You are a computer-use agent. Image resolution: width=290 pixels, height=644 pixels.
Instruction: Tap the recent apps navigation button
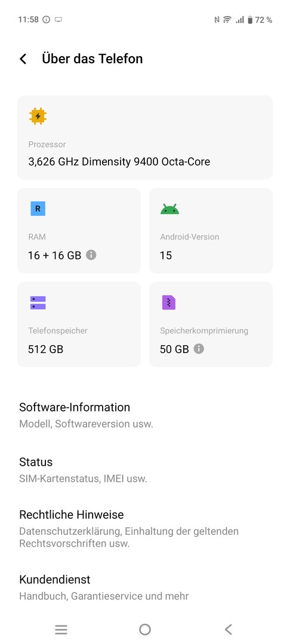61,629
